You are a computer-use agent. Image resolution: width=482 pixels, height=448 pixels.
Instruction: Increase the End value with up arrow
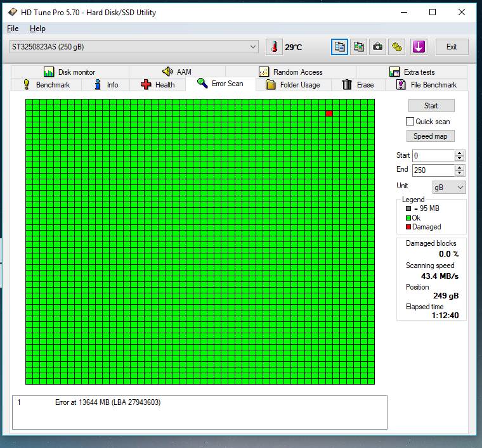point(460,167)
